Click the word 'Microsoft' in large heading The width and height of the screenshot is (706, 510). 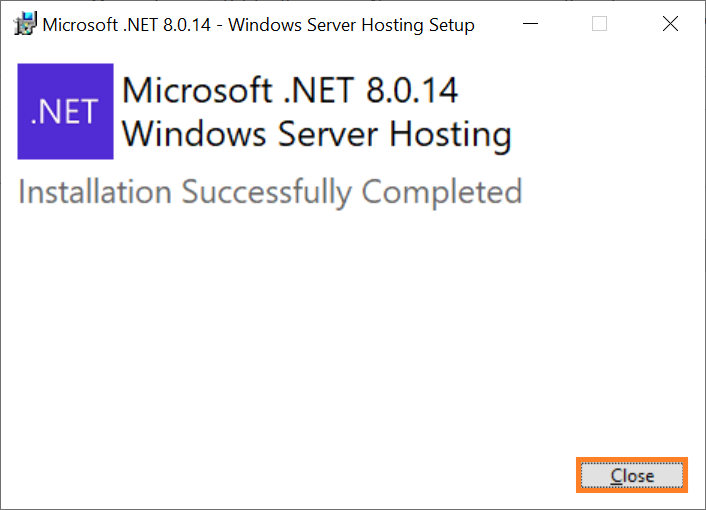[197, 90]
